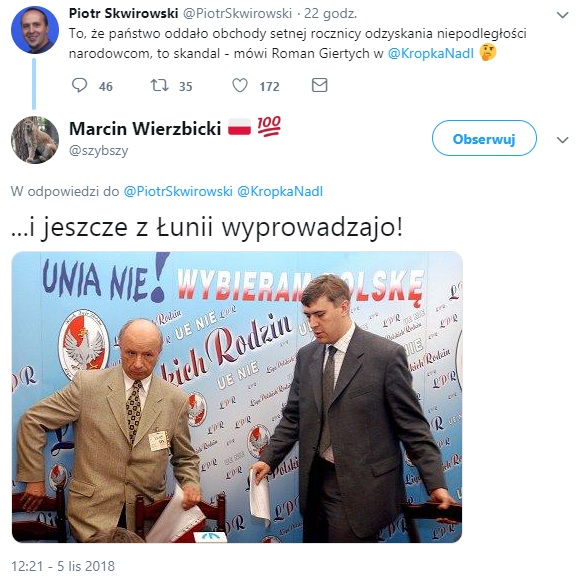Click the thinking face emoji

488,52
